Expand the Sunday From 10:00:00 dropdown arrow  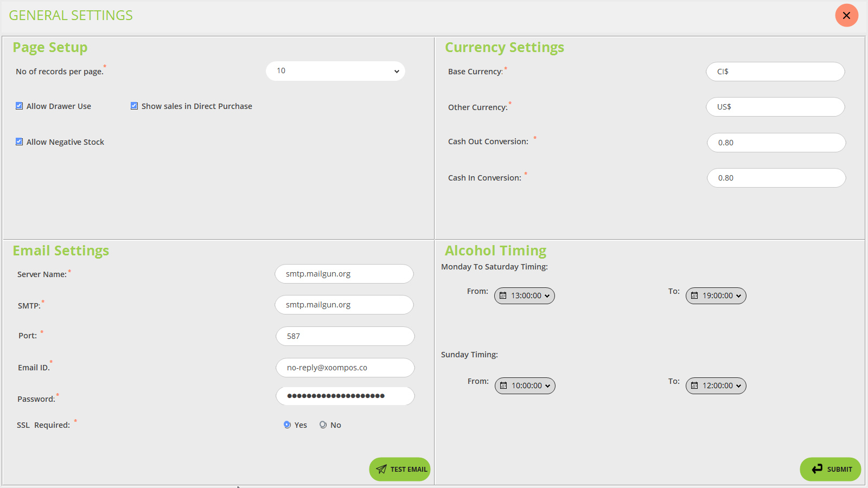click(547, 386)
